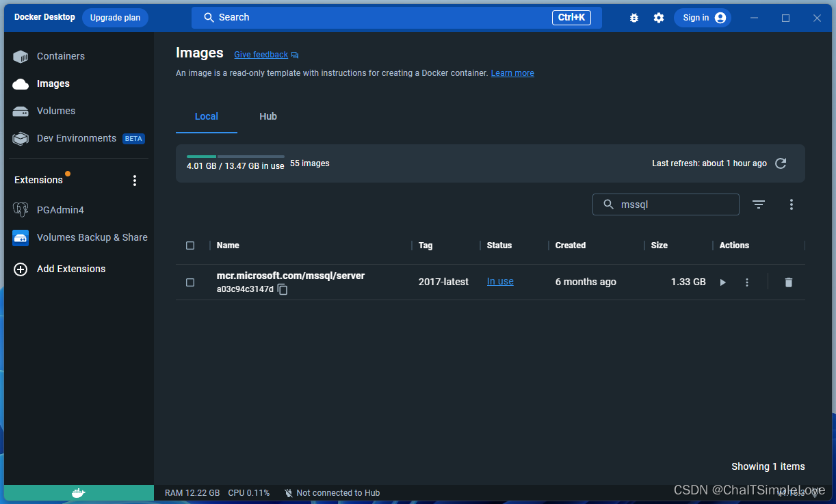
Task: Click the Images cloud icon in sidebar
Action: (21, 84)
